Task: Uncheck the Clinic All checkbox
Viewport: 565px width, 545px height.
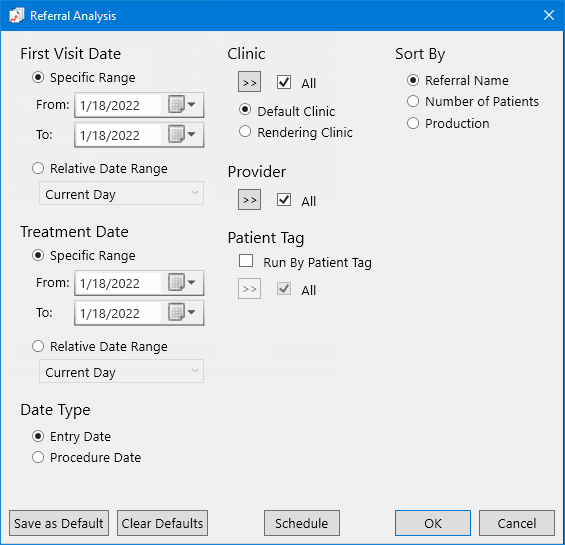Action: click(x=284, y=82)
